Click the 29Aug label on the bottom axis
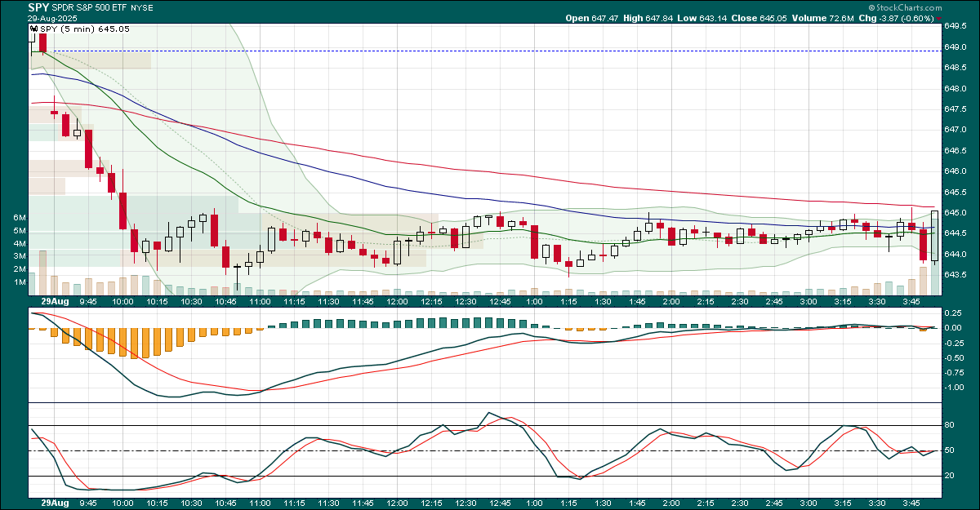 tap(55, 505)
